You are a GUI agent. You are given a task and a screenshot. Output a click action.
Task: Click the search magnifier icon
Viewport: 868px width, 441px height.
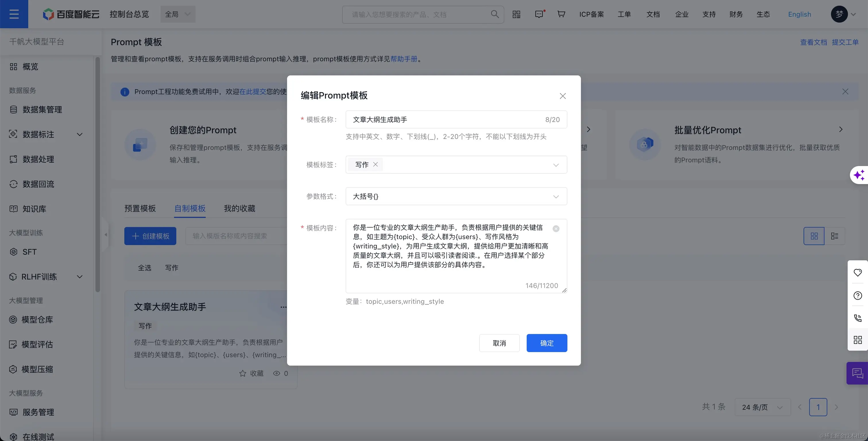[495, 14]
